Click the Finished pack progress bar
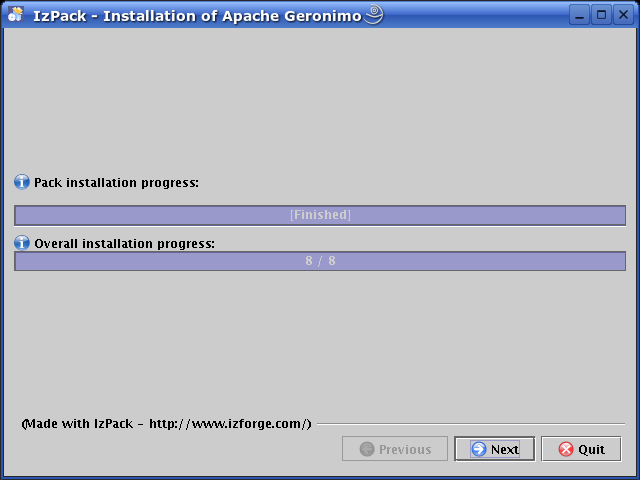Image resolution: width=640 pixels, height=480 pixels. [320, 215]
